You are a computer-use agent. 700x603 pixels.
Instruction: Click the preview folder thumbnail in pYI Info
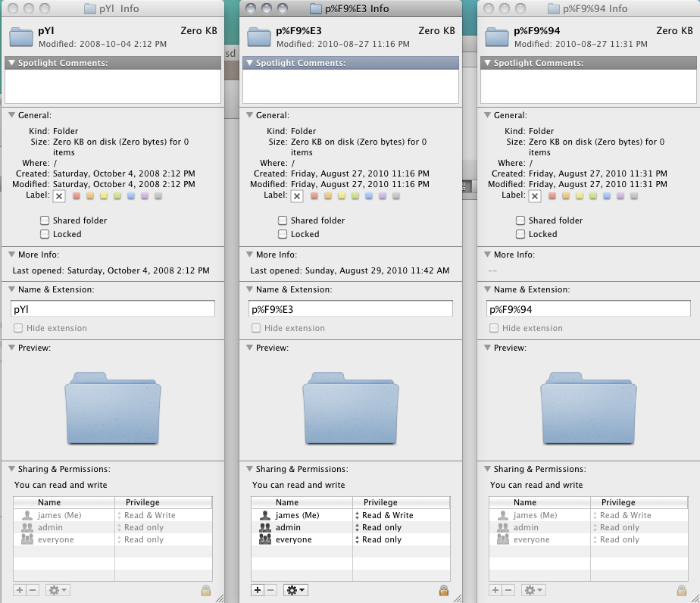click(x=113, y=408)
